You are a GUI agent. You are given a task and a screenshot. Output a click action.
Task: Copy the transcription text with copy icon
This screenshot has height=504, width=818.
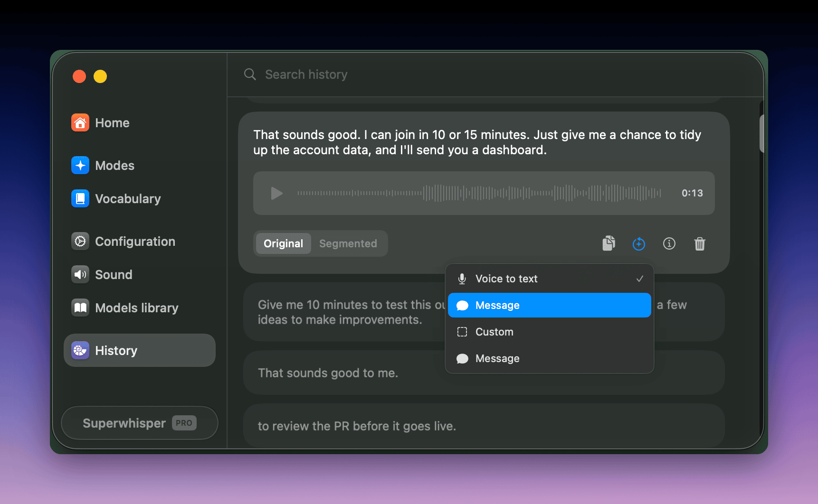pyautogui.click(x=609, y=243)
